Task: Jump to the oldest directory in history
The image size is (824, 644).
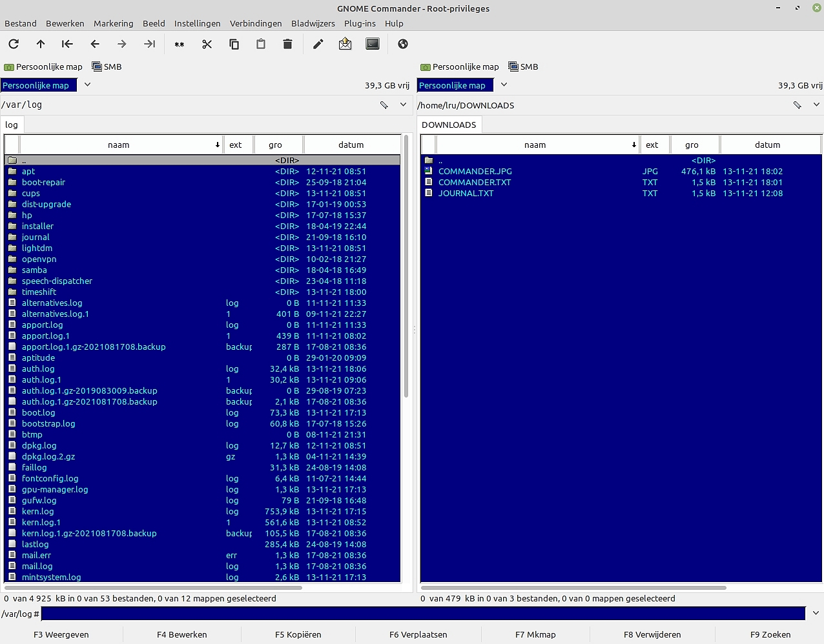Action: 67,44
